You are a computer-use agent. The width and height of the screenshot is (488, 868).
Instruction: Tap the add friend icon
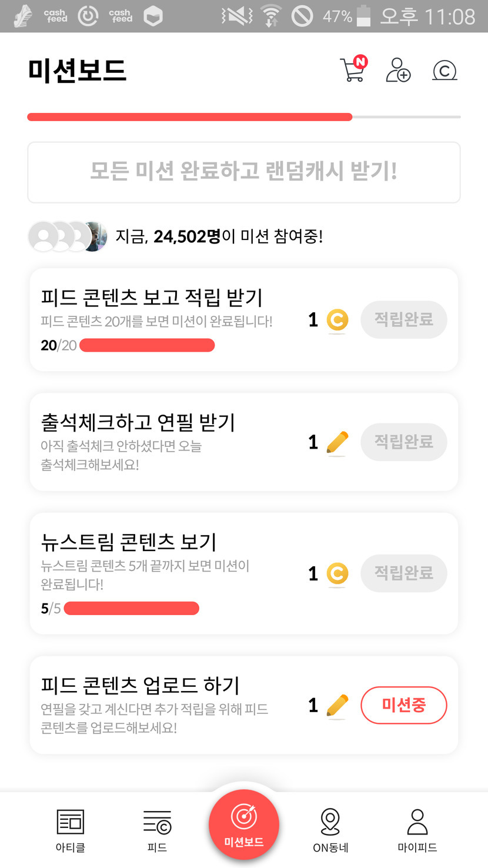point(398,70)
